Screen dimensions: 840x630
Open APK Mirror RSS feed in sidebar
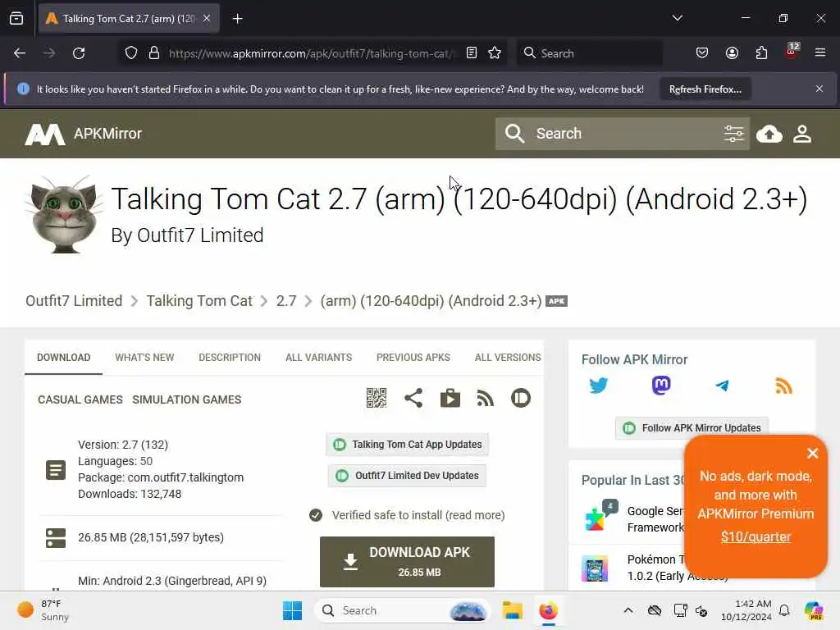783,386
